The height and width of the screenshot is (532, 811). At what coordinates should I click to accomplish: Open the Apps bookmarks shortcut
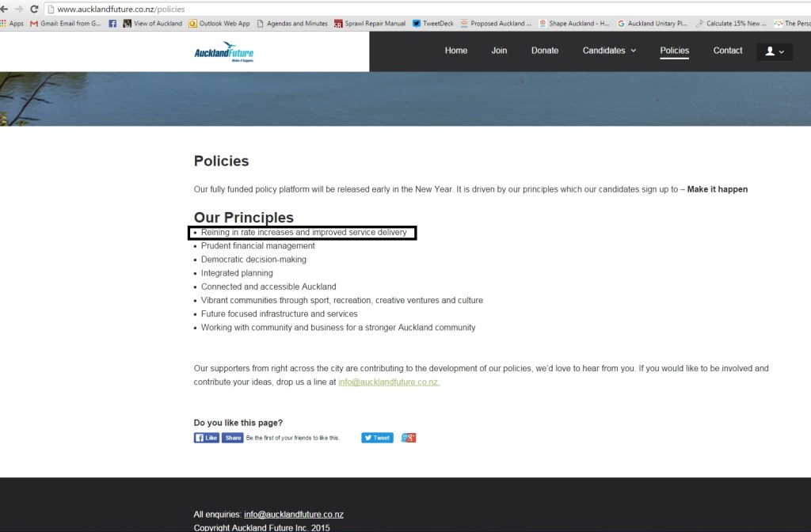pyautogui.click(x=13, y=24)
